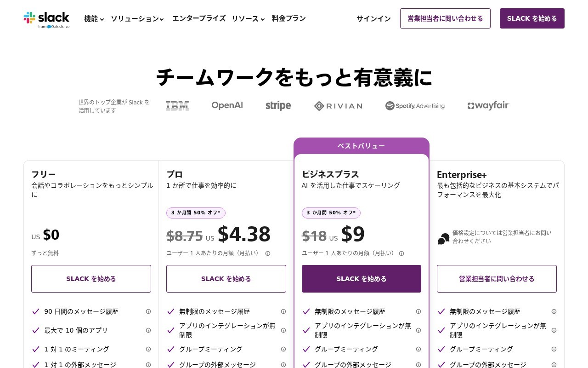Image resolution: width=588 pixels, height=368 pixels.
Task: Expand the リソース dropdown menu
Action: coord(248,19)
